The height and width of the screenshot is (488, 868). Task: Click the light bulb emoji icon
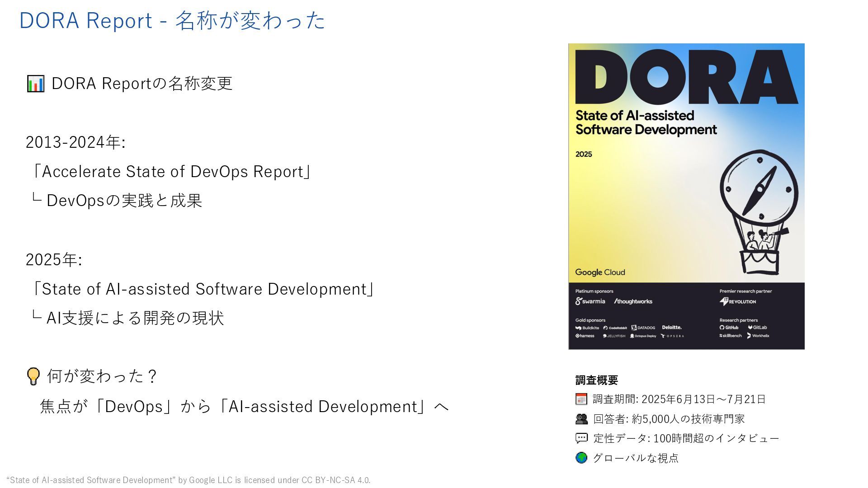33,376
